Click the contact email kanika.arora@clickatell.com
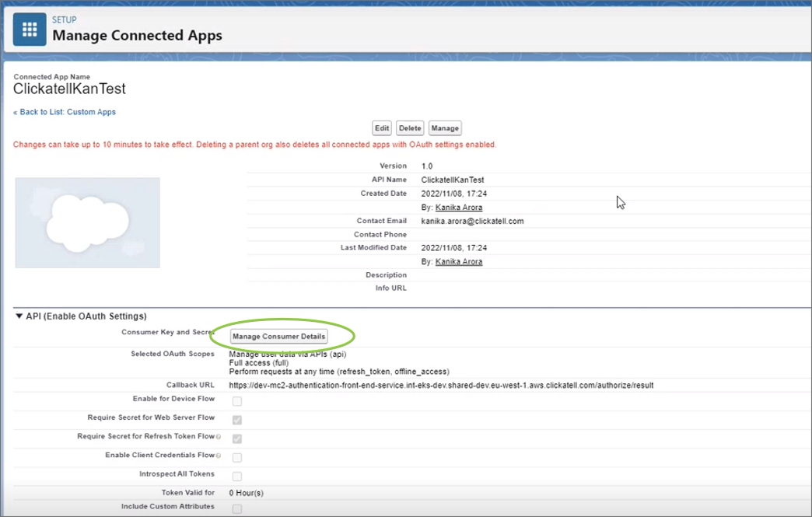The height and width of the screenshot is (517, 812). point(472,221)
